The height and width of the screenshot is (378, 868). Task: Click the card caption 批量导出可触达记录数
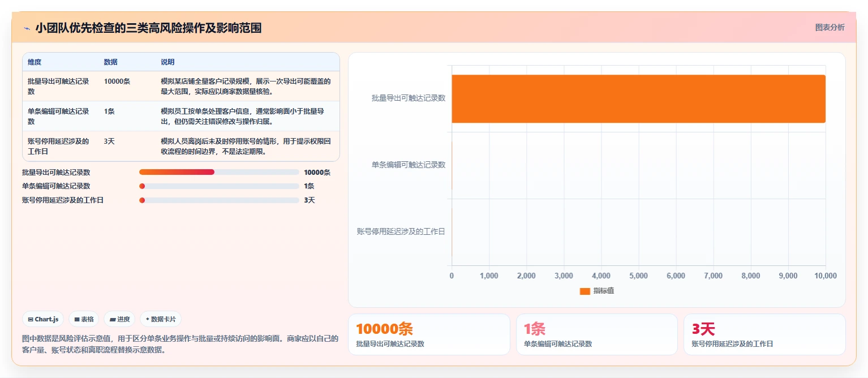[x=390, y=344]
